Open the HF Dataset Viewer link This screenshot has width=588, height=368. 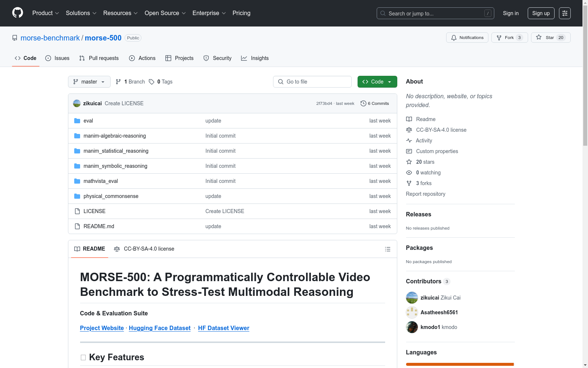[x=223, y=328]
